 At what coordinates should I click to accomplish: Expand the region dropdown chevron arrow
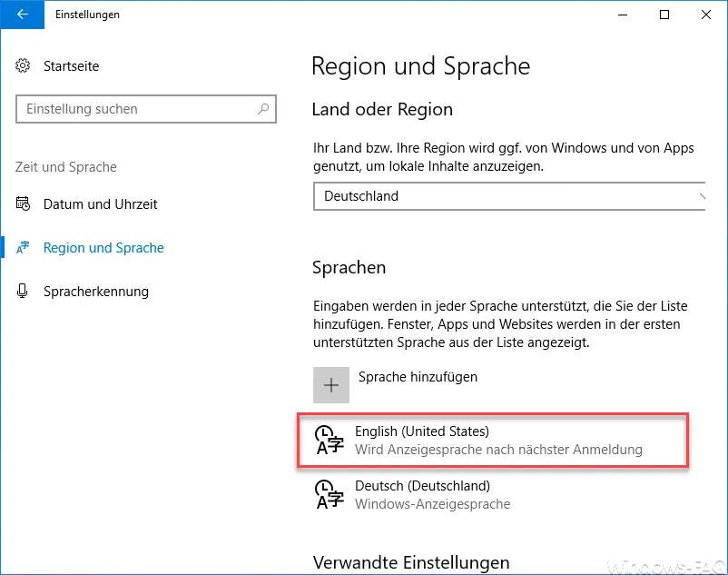click(x=702, y=196)
